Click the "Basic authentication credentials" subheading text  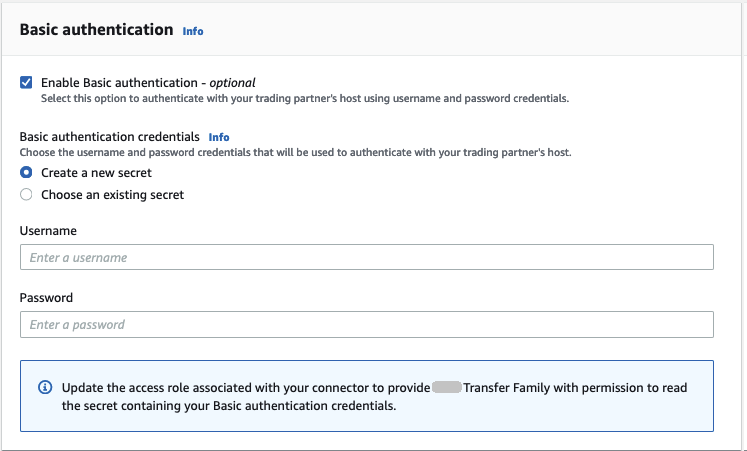pos(110,137)
